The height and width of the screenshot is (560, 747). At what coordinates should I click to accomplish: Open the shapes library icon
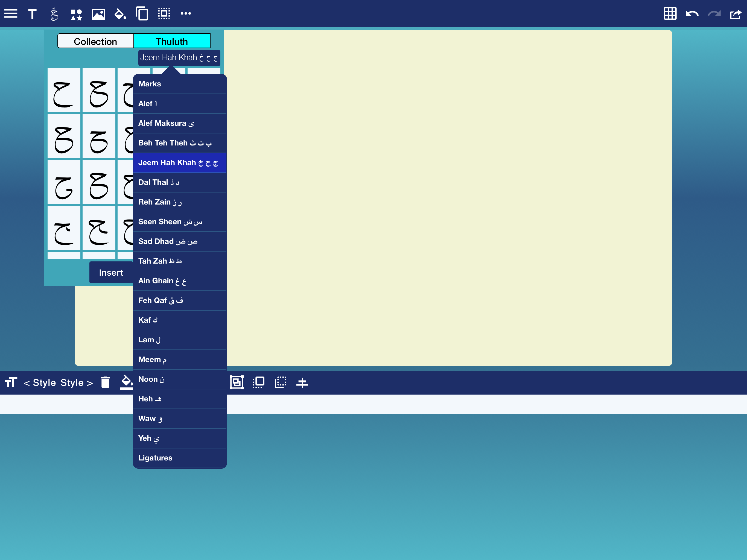pyautogui.click(x=76, y=14)
